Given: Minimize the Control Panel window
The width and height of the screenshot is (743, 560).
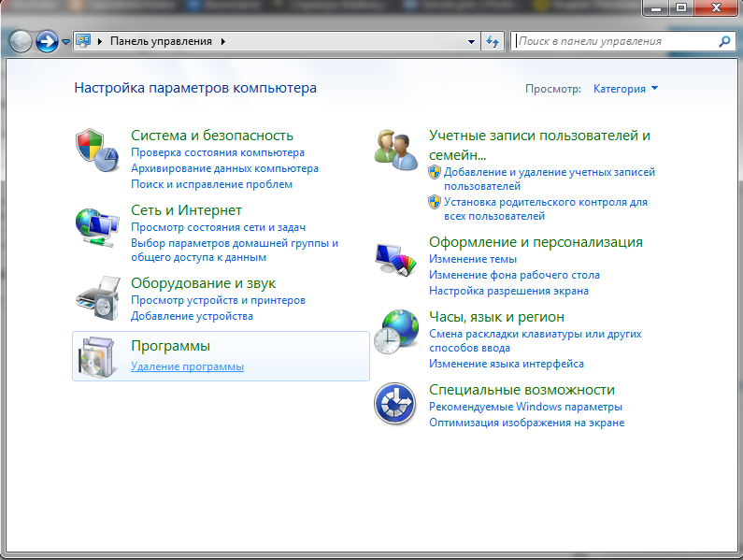Looking at the screenshot, I should tap(656, 8).
